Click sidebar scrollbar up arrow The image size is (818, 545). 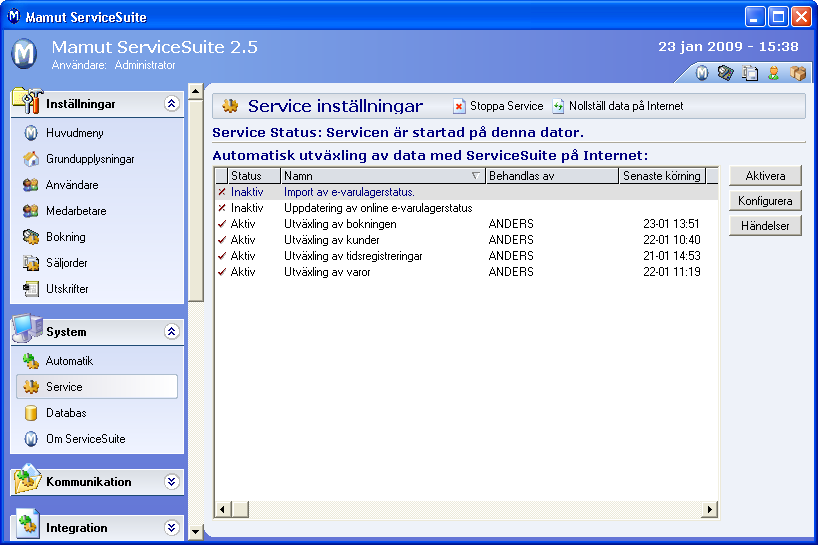[196, 91]
